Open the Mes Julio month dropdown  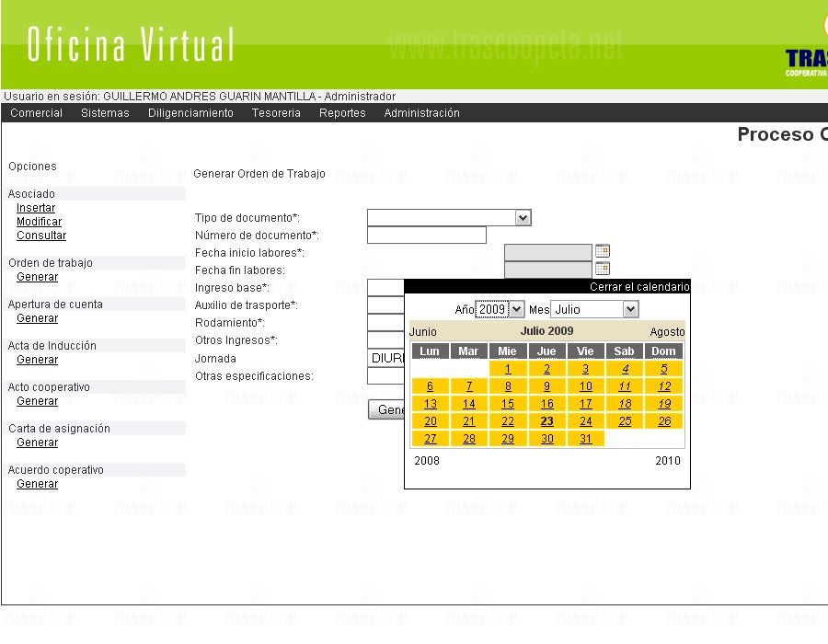tap(593, 310)
